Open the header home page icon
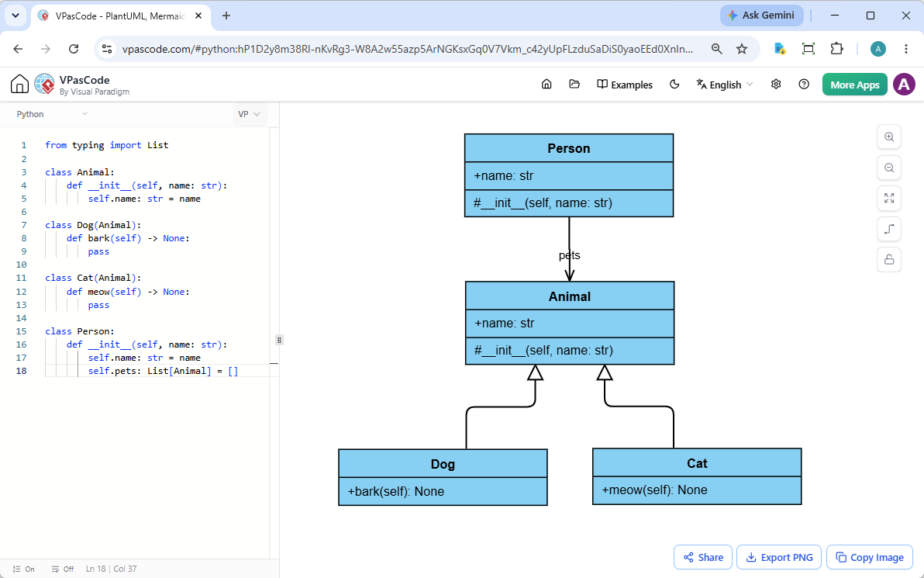Image resolution: width=924 pixels, height=578 pixels. [x=546, y=85]
